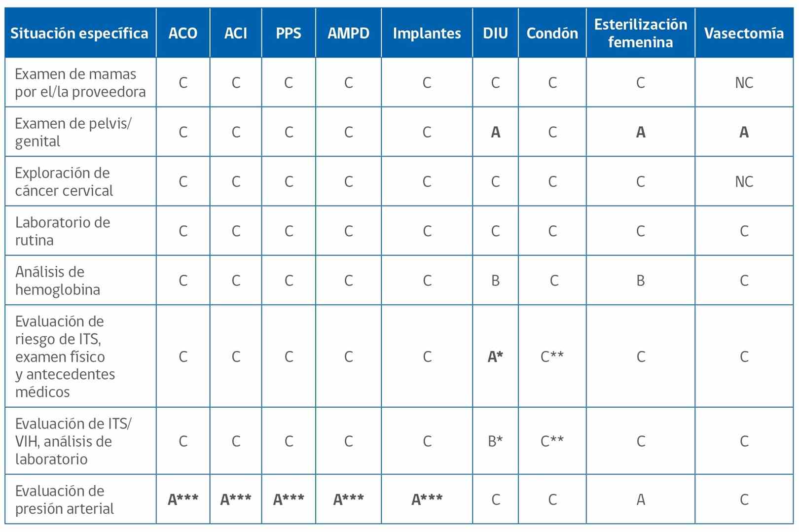Select the Evaluación de presión arterial label
Screen dimensions: 799x532
click(x=65, y=499)
